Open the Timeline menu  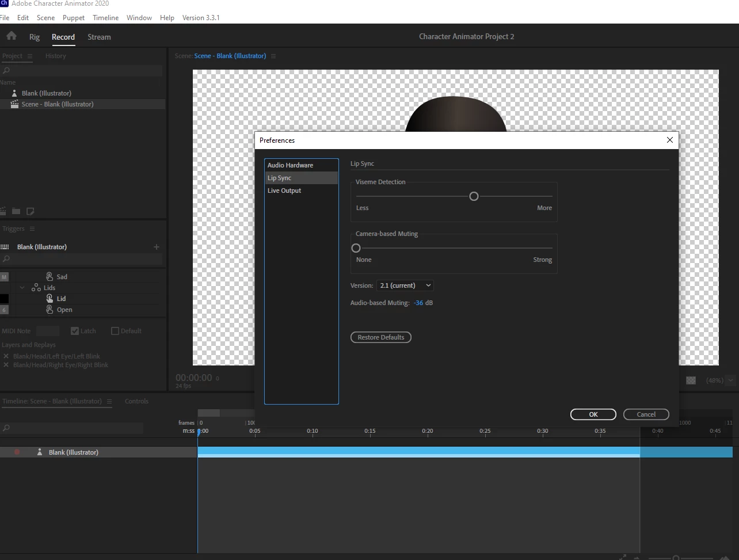pos(106,18)
